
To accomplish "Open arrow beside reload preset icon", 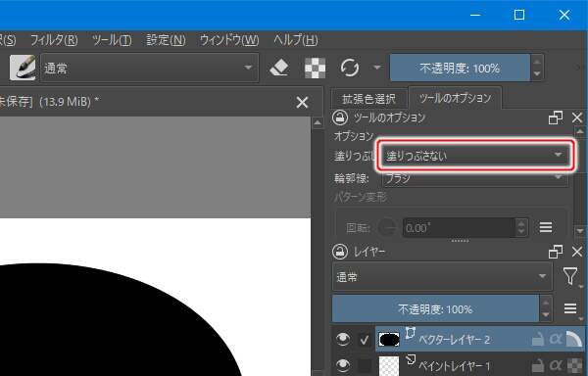I will coord(377,68).
